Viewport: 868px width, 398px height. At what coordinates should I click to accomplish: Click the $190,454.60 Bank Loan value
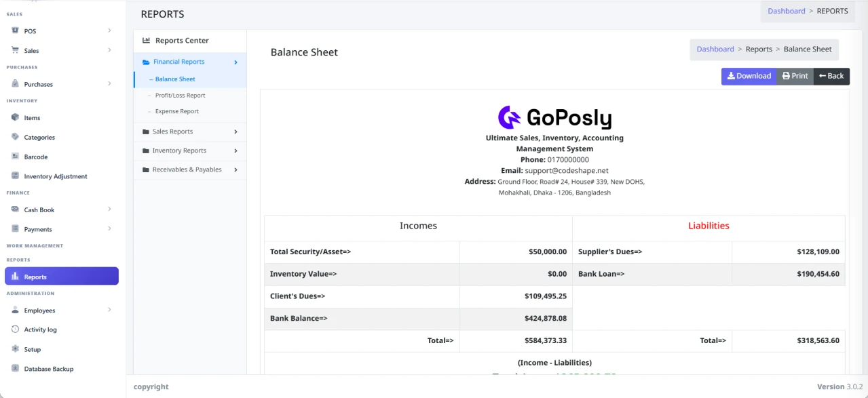pyautogui.click(x=818, y=274)
